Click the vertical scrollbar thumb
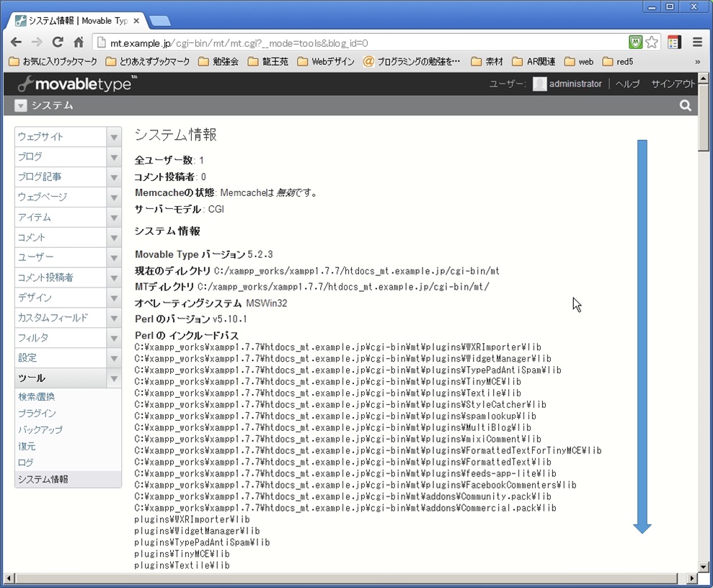713x588 pixels. (704, 117)
